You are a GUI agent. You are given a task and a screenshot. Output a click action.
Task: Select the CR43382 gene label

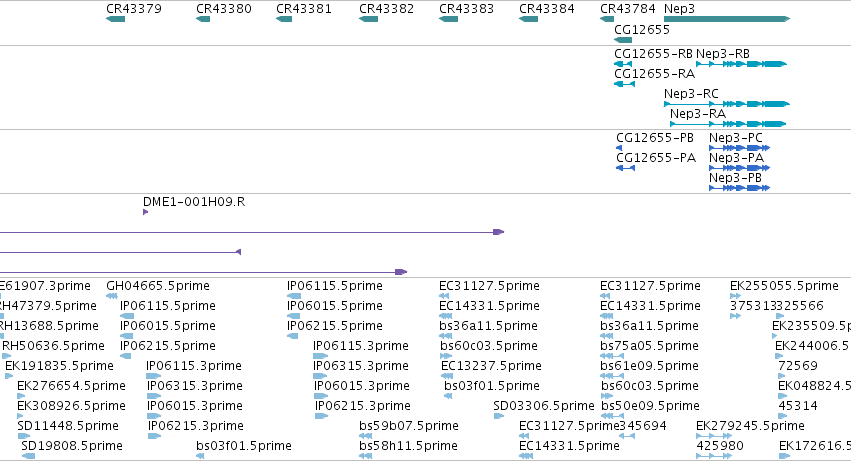[386, 9]
